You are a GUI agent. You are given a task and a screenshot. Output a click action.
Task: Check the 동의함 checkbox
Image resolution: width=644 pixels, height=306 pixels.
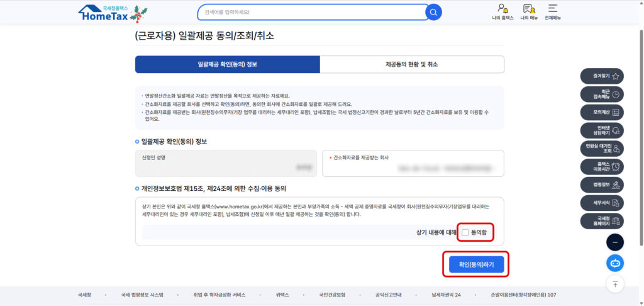click(465, 232)
